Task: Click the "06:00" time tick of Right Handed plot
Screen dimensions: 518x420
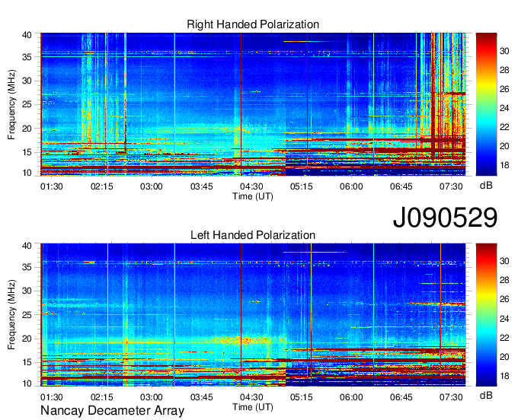Action: pos(351,186)
